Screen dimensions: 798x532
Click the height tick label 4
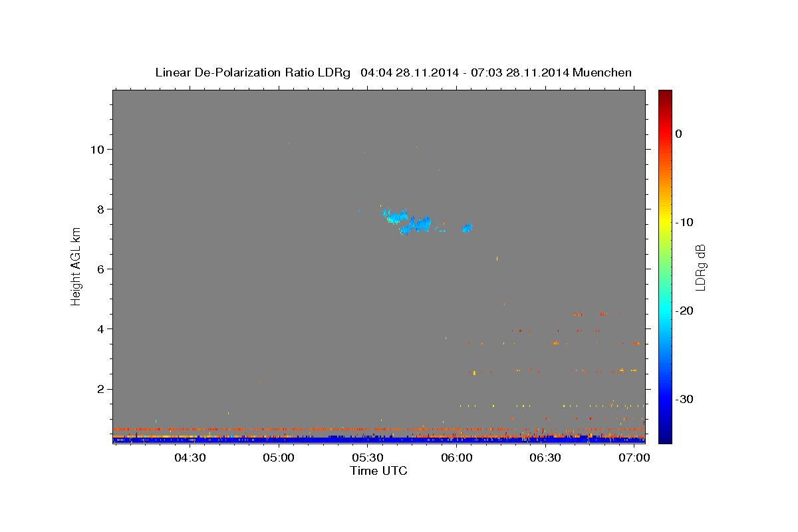(x=102, y=329)
